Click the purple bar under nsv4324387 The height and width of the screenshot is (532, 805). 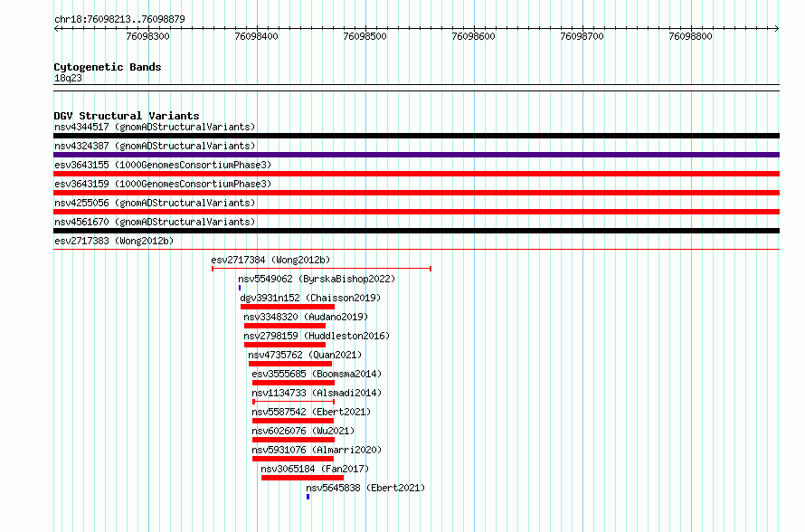click(x=416, y=155)
